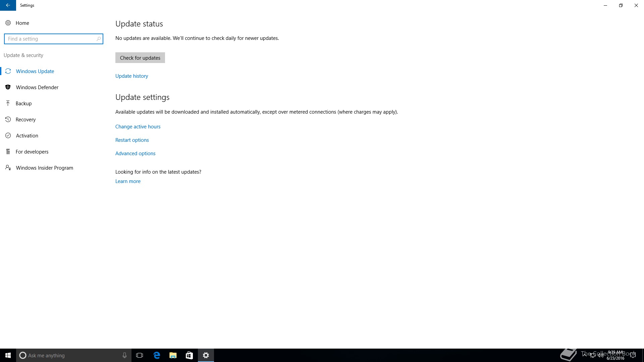644x362 pixels.
Task: Open Action Center notifications icon
Action: [633, 355]
